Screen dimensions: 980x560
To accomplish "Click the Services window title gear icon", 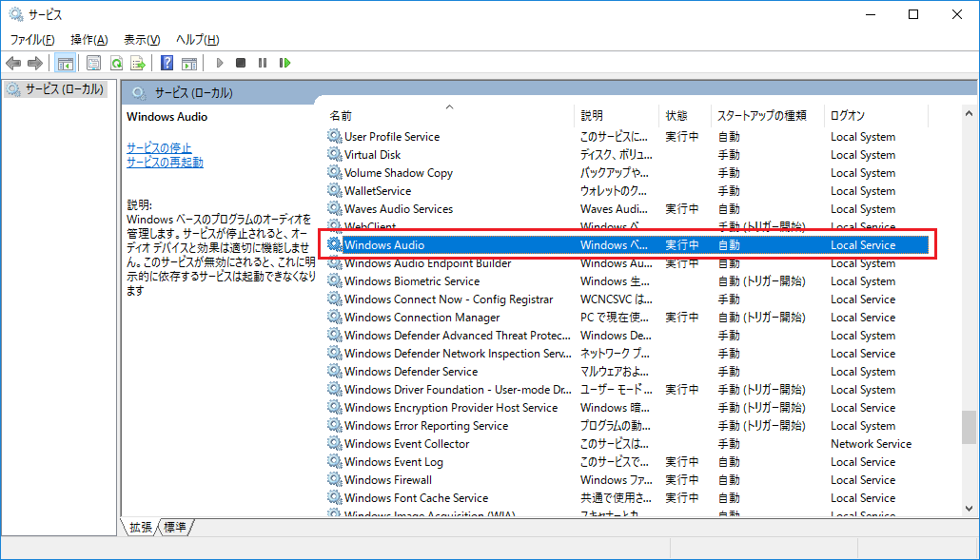I will coord(15,13).
